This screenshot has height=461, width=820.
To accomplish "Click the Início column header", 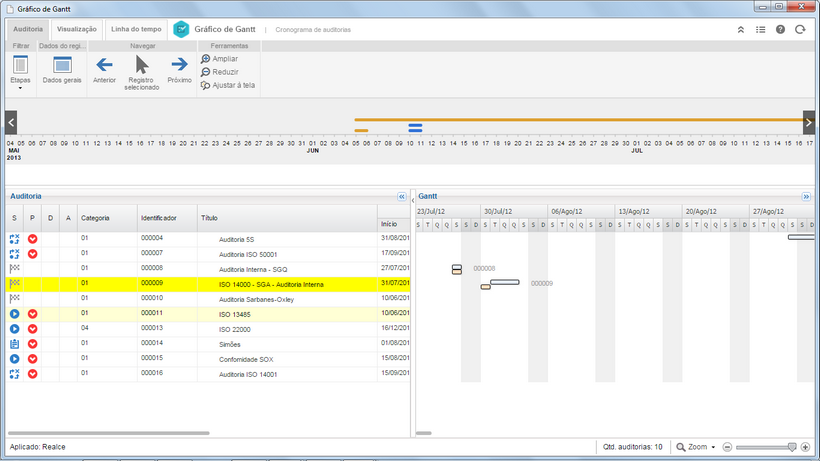I will tap(393, 224).
